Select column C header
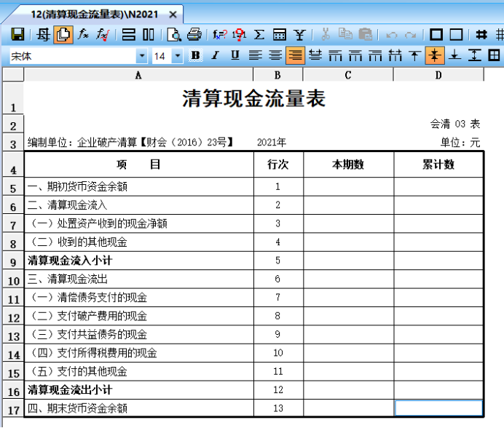This screenshot has height=428, width=504. coord(348,75)
